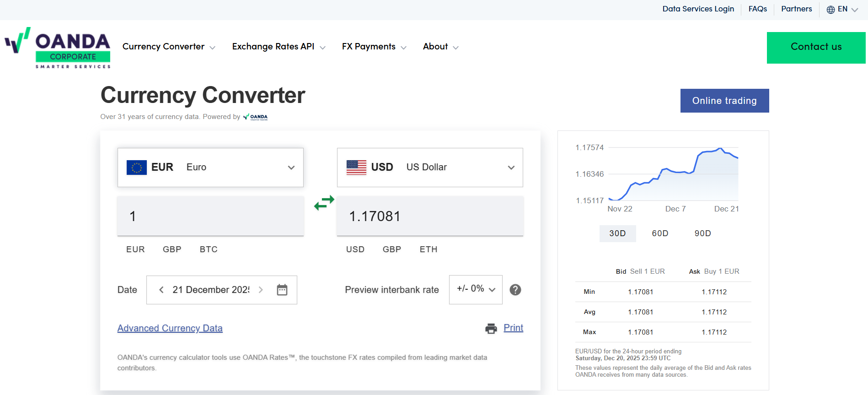The width and height of the screenshot is (868, 395).
Task: Choose GBP quick pick under source amount
Action: coord(172,249)
